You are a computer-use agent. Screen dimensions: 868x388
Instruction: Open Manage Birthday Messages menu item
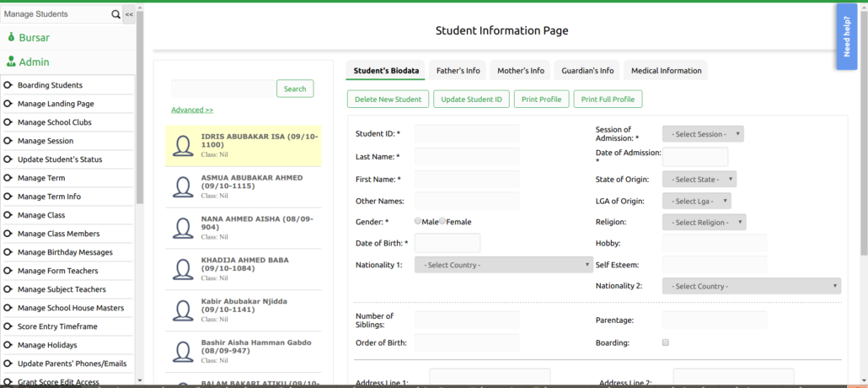coord(67,252)
